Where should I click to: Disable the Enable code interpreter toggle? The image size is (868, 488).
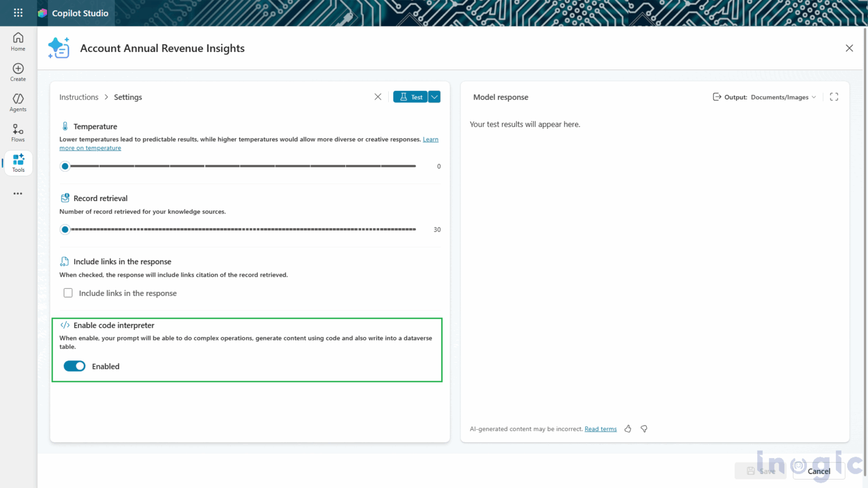pyautogui.click(x=74, y=366)
